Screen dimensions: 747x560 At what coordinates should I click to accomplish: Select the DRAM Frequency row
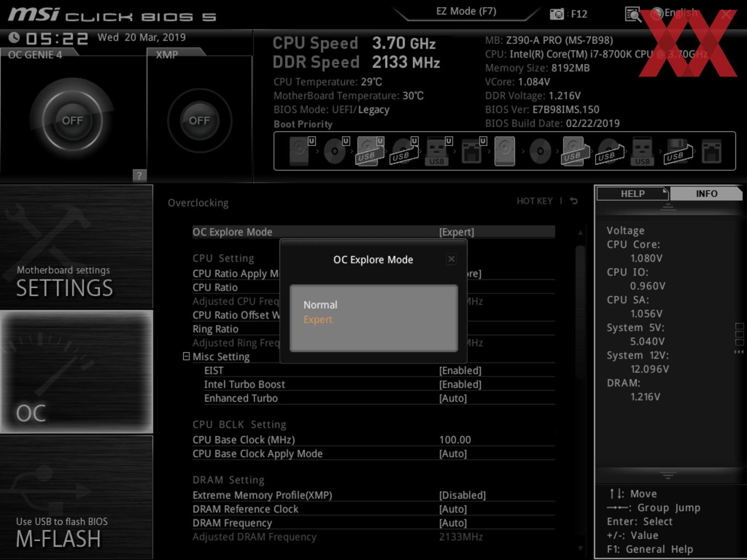click(374, 523)
